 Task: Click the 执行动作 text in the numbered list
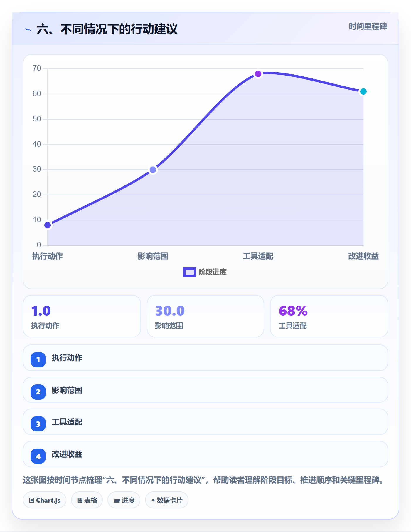[67, 358]
